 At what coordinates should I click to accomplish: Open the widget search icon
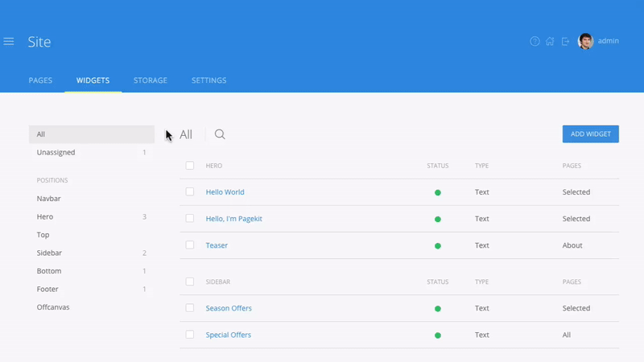click(x=220, y=134)
